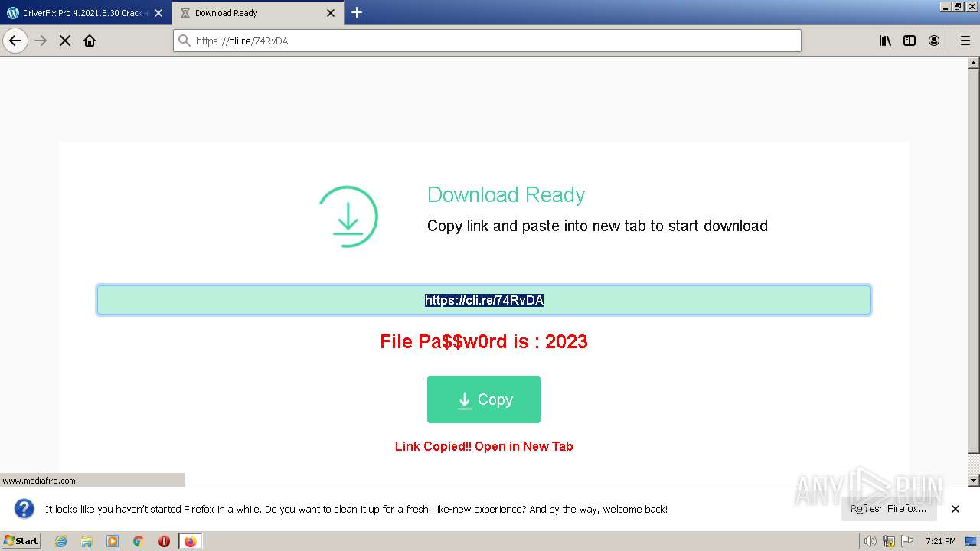
Task: Launch Internet Explorer from the taskbar
Action: click(x=60, y=541)
